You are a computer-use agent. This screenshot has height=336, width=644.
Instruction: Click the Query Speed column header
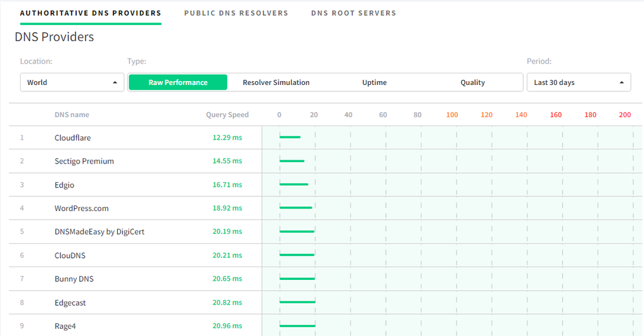(x=227, y=115)
